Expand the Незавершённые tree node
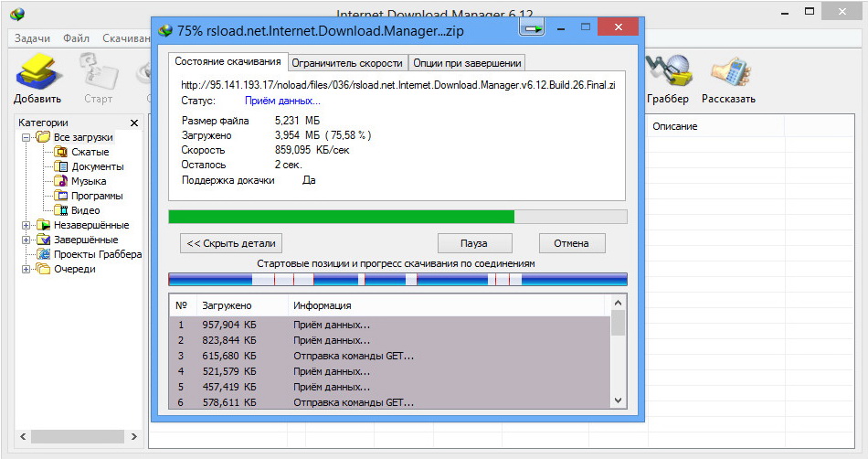868x459 pixels. tap(26, 225)
